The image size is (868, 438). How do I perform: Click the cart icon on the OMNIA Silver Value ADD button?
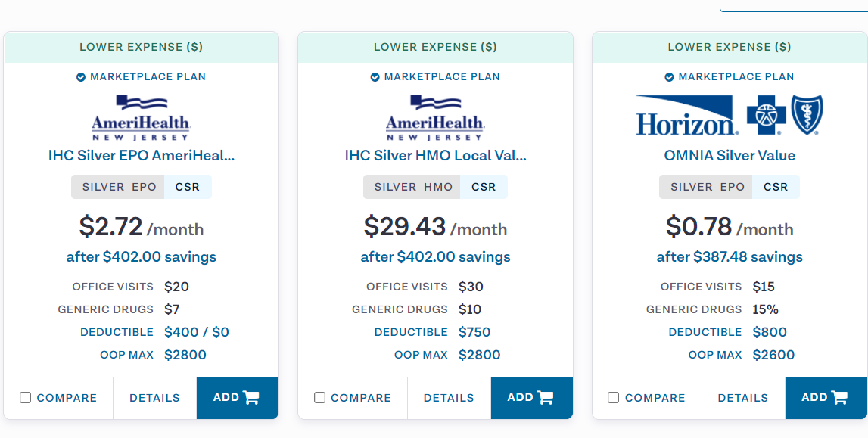tap(840, 397)
